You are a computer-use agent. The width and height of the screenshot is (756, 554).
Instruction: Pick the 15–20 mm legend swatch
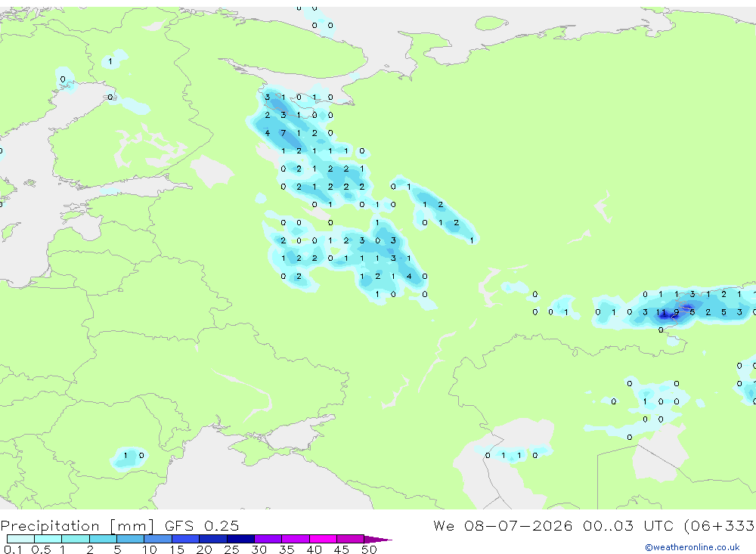pyautogui.click(x=186, y=539)
